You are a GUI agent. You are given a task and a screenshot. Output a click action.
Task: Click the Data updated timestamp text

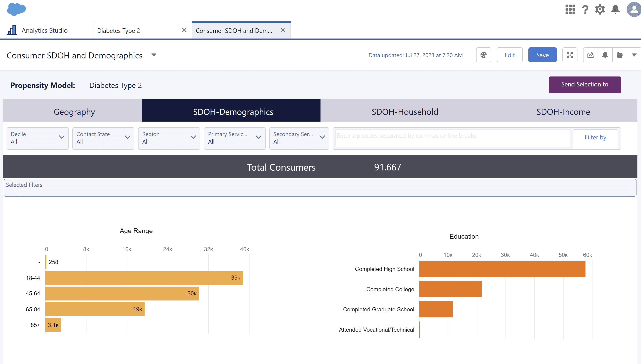pyautogui.click(x=415, y=55)
